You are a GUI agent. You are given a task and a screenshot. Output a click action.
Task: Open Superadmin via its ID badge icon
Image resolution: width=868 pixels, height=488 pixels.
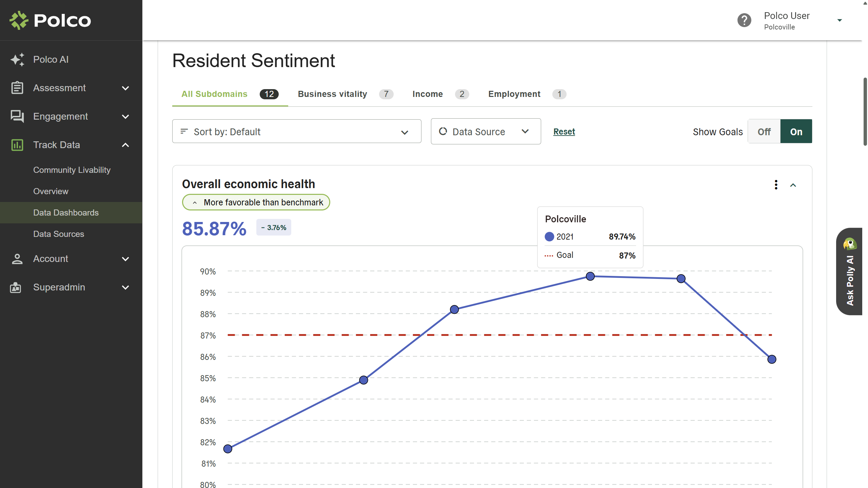[x=15, y=287]
